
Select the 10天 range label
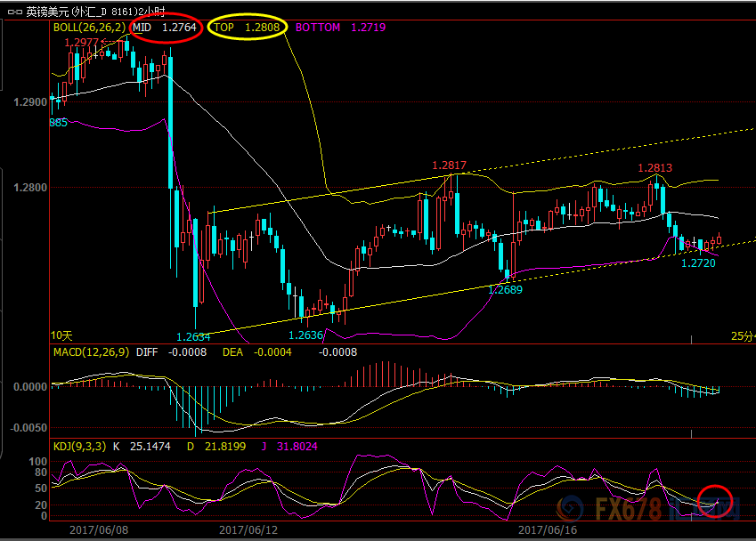click(61, 335)
